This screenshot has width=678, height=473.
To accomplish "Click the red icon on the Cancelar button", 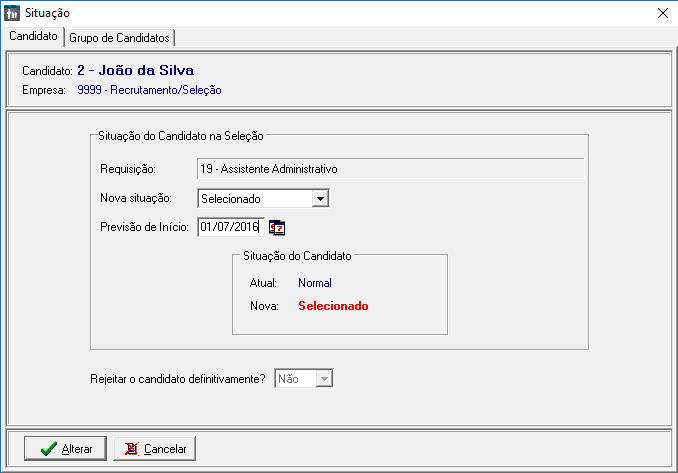I will coord(131,449).
